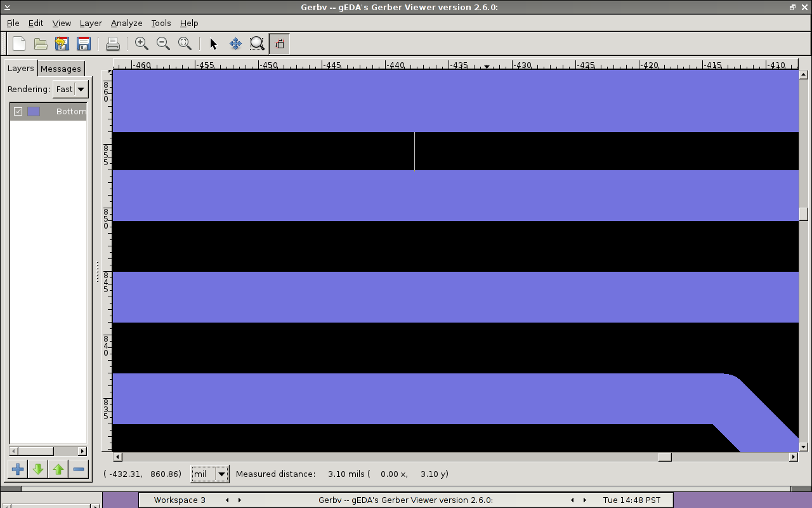Open the Analyze menu
Image resolution: width=812 pixels, height=508 pixels.
click(x=126, y=23)
